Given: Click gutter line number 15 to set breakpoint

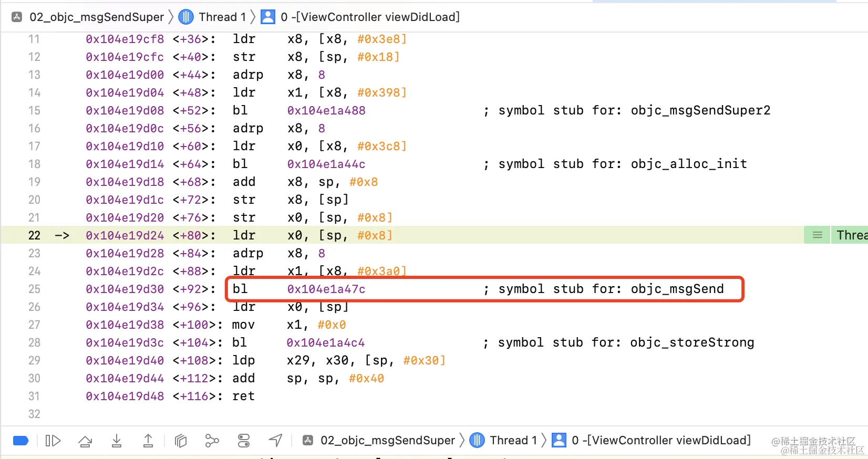Looking at the screenshot, I should [34, 110].
